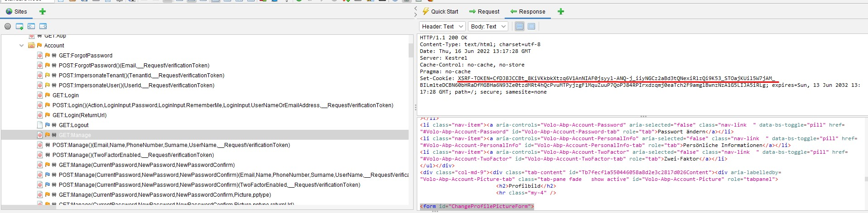Screen dimensions: 868x213
Task: Click the <h2>Profilbild</h2> line in body
Action: point(526,186)
